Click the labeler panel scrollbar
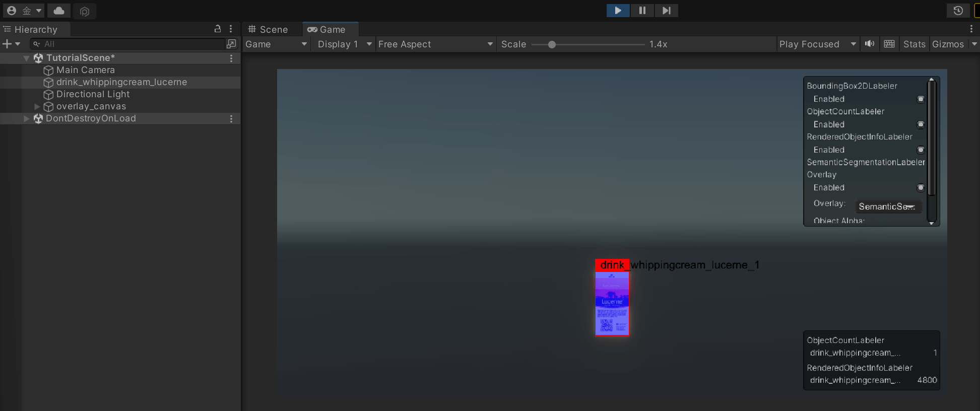 pyautogui.click(x=932, y=137)
